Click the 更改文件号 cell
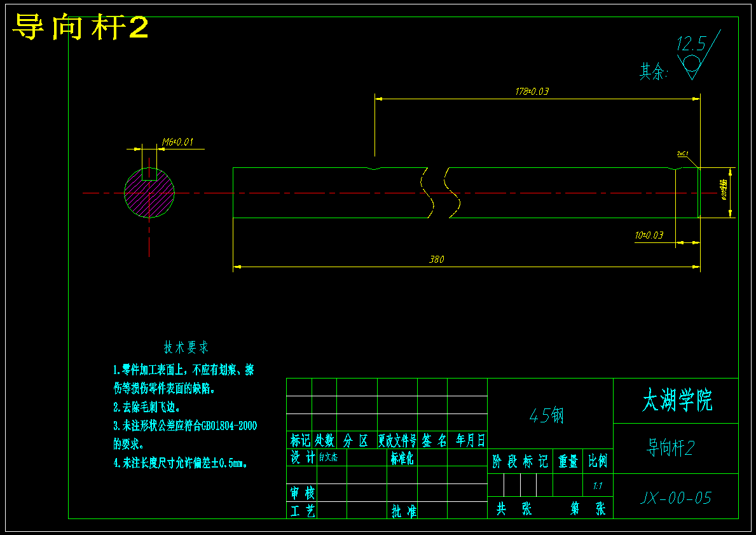Viewport: 756px width, 535px height. 397,440
